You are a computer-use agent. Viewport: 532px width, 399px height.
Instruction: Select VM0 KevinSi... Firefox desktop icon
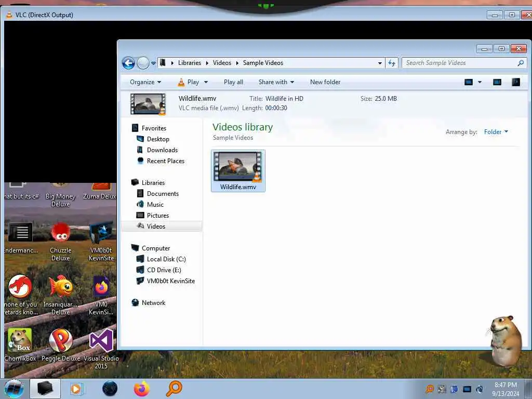click(x=101, y=295)
